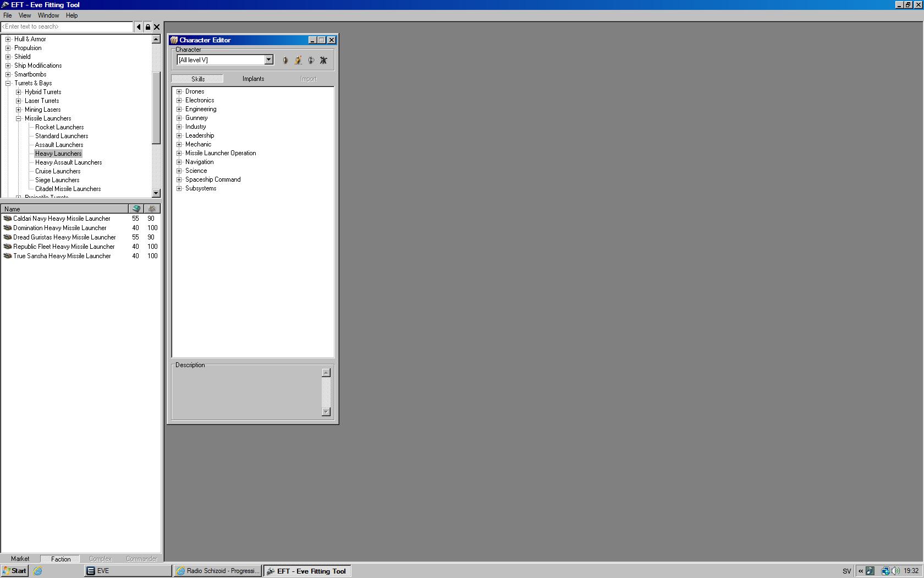This screenshot has height=578, width=924.
Task: Open the Help menu
Action: 72,15
